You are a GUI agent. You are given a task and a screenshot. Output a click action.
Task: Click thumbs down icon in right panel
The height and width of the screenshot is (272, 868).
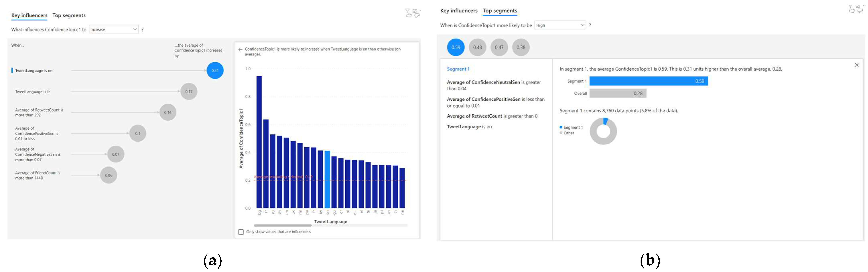click(860, 11)
